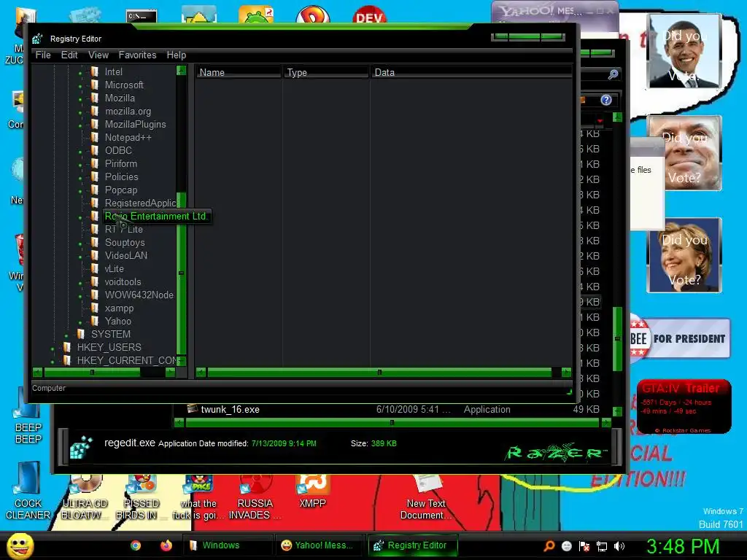The height and width of the screenshot is (560, 747).
Task: Click the Yahoo key folder icon
Action: point(94,321)
